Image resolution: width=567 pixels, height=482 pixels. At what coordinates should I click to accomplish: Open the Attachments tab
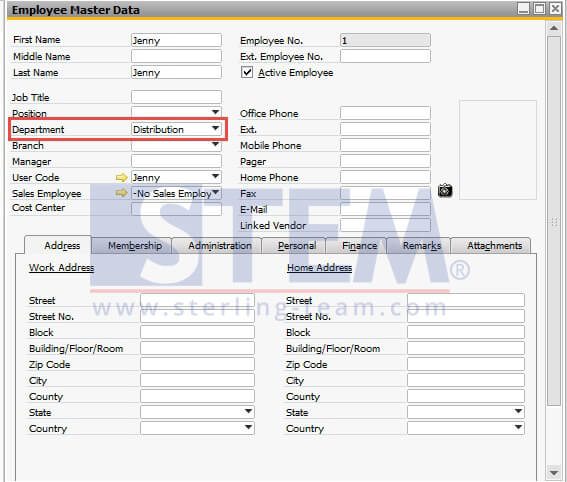tap(491, 246)
